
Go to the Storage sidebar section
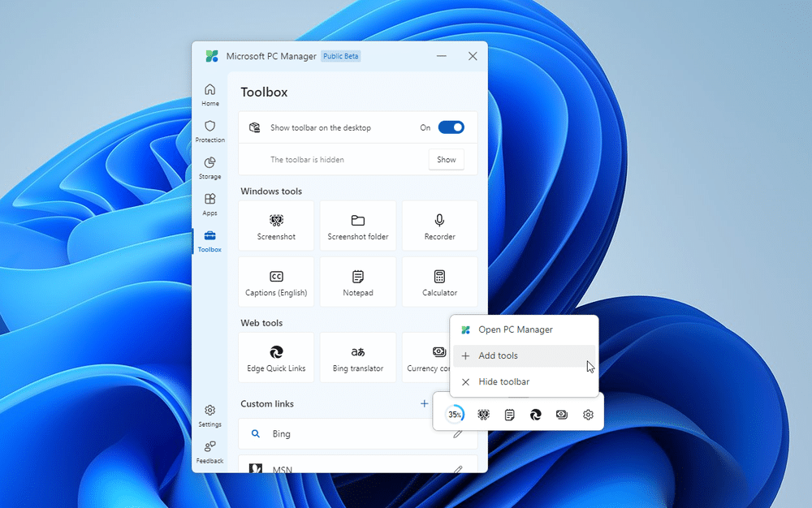[x=209, y=168]
